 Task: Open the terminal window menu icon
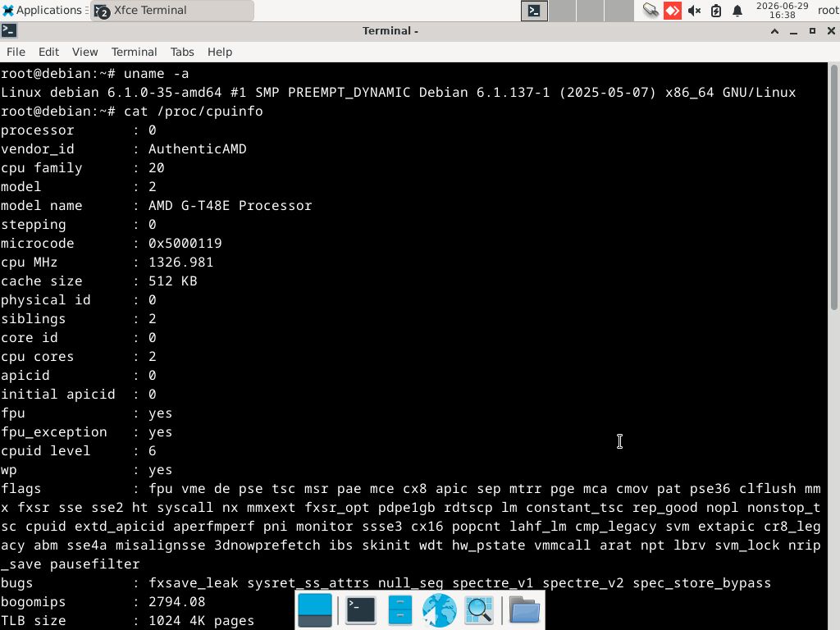(9, 31)
